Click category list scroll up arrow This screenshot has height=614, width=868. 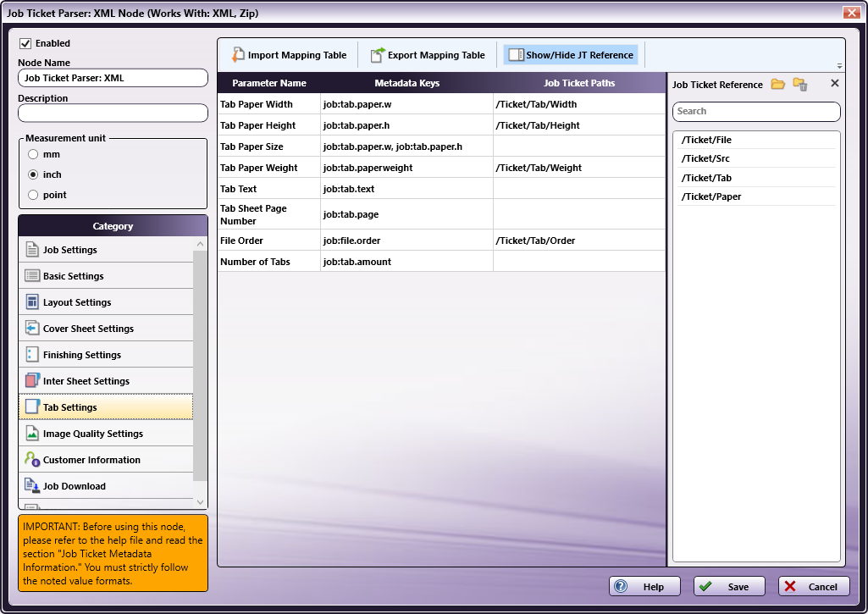pyautogui.click(x=201, y=244)
